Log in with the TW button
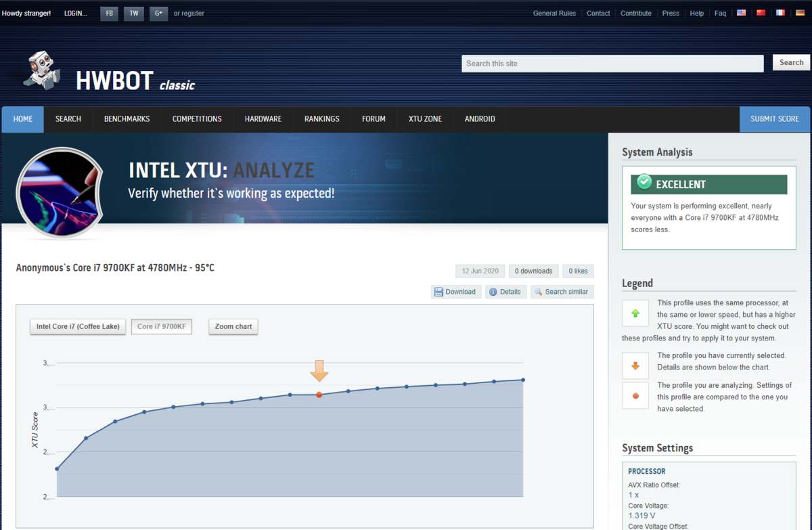This screenshot has height=530, width=812. [134, 13]
